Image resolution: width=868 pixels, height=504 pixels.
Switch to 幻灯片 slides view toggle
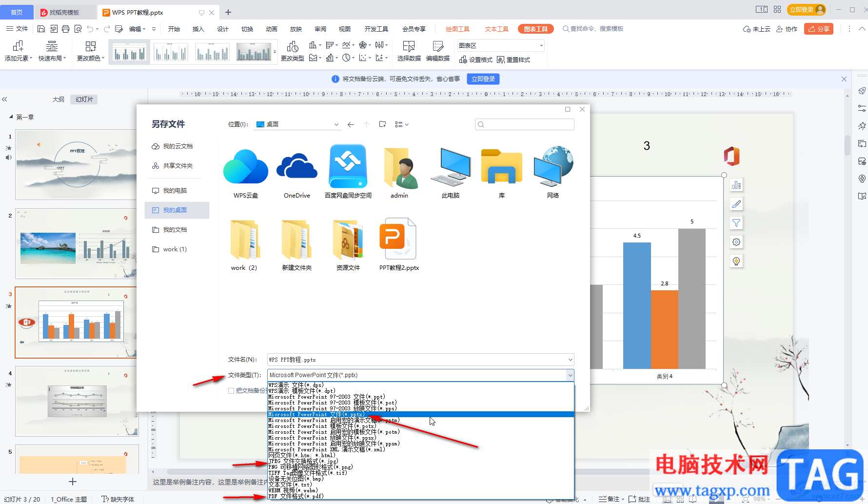pyautogui.click(x=84, y=100)
